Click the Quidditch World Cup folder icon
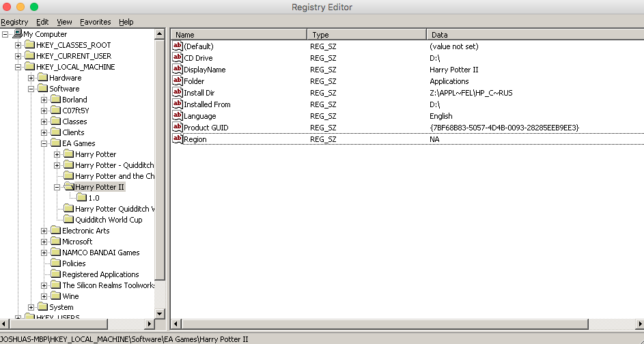The width and height of the screenshot is (644, 344). (x=69, y=220)
